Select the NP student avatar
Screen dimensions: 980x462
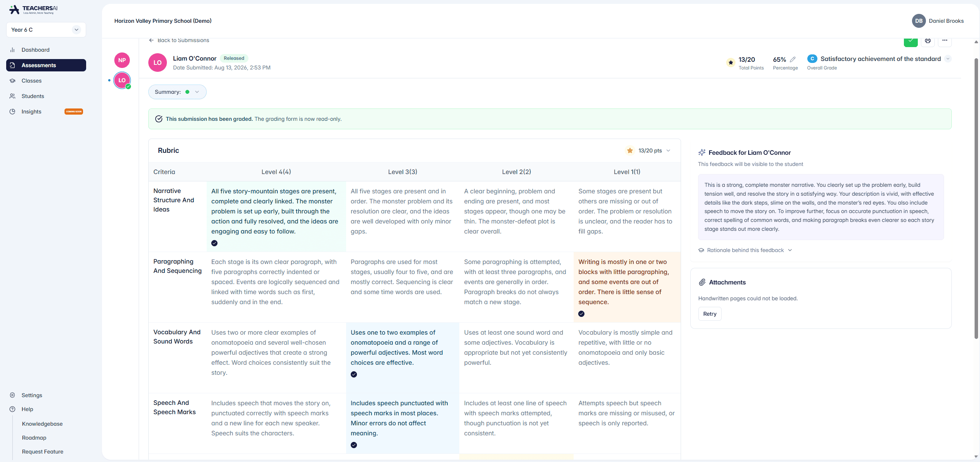point(122,60)
